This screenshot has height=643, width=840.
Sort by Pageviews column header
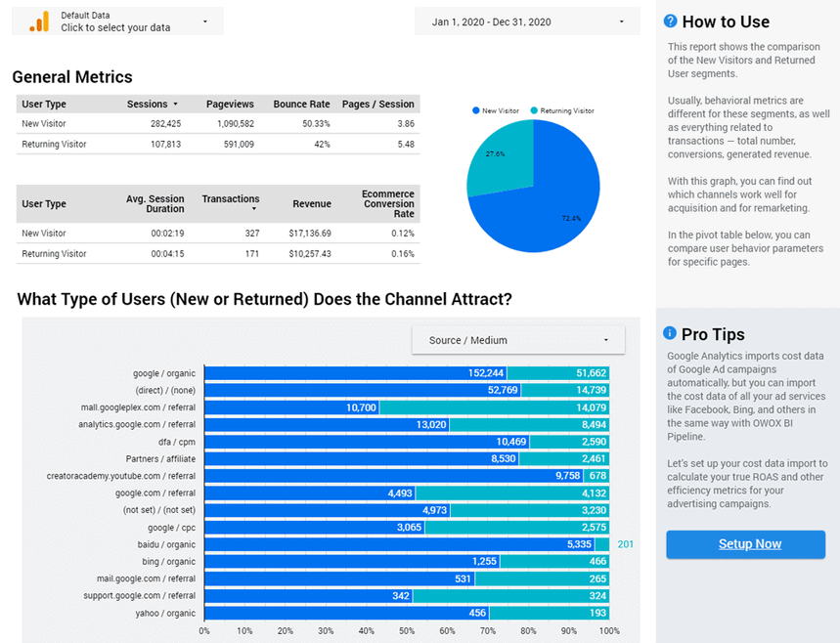click(x=230, y=104)
